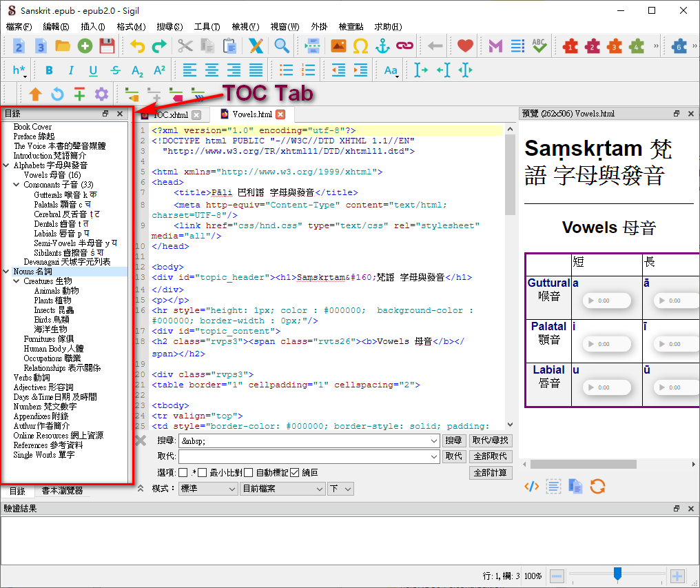Image resolution: width=700 pixels, height=588 pixels.
Task: Click the 全部取代 replace all button
Action: click(x=490, y=456)
